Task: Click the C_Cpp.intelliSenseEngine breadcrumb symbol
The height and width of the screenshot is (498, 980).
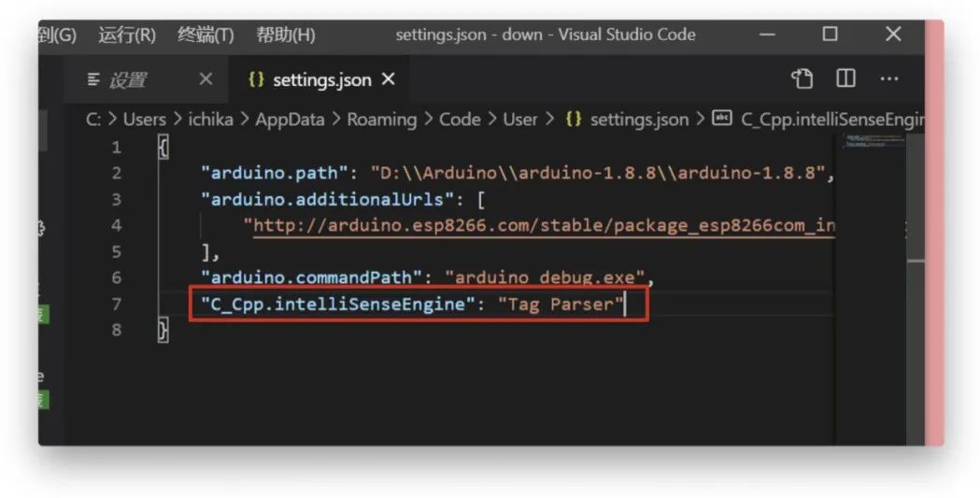Action: [x=818, y=120]
